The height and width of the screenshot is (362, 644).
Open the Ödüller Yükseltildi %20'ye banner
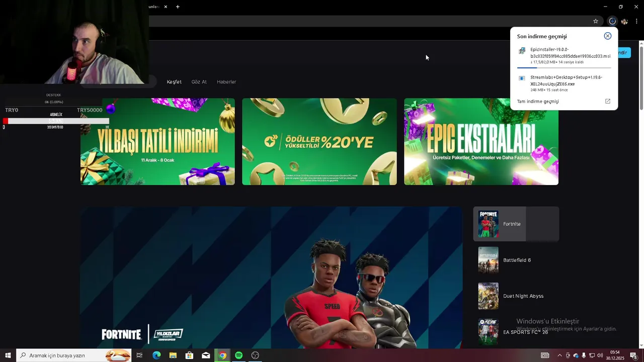319,141
